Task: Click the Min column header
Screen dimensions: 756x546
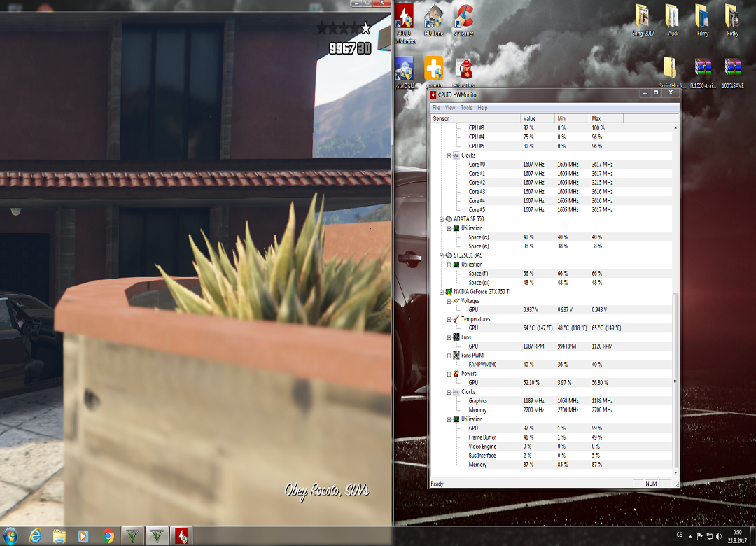Action: (572, 119)
